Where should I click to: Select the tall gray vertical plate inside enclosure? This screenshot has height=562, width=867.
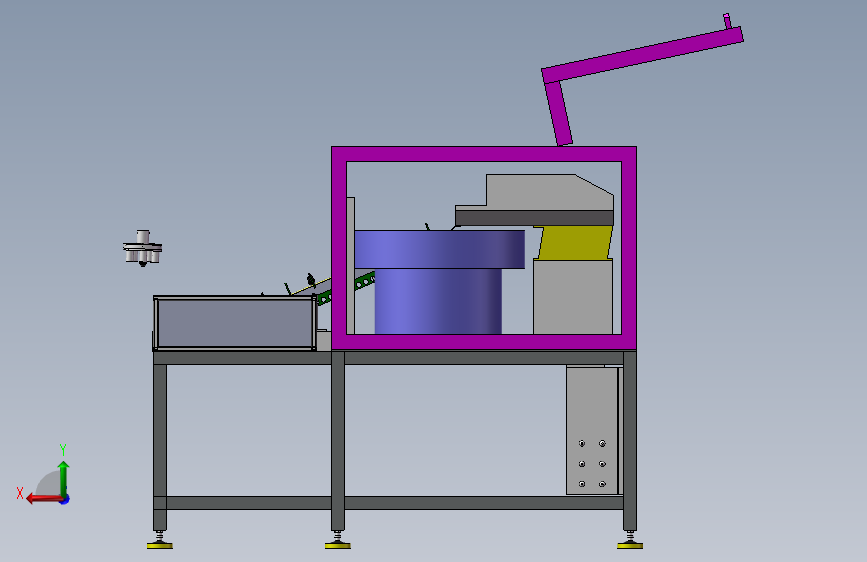[351, 266]
